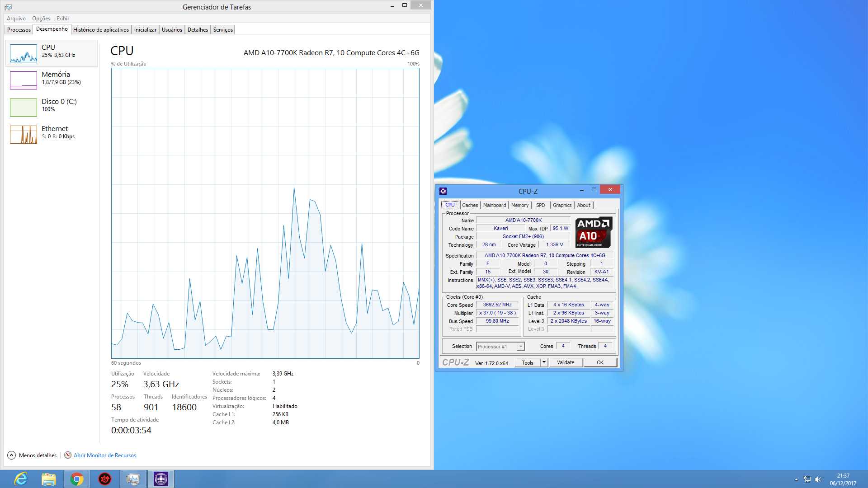
Task: Click the CPU-Z title bar icon
Action: 443,191
